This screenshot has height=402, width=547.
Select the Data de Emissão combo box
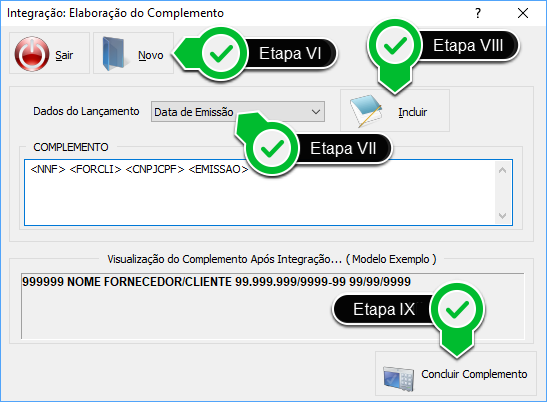pos(238,112)
